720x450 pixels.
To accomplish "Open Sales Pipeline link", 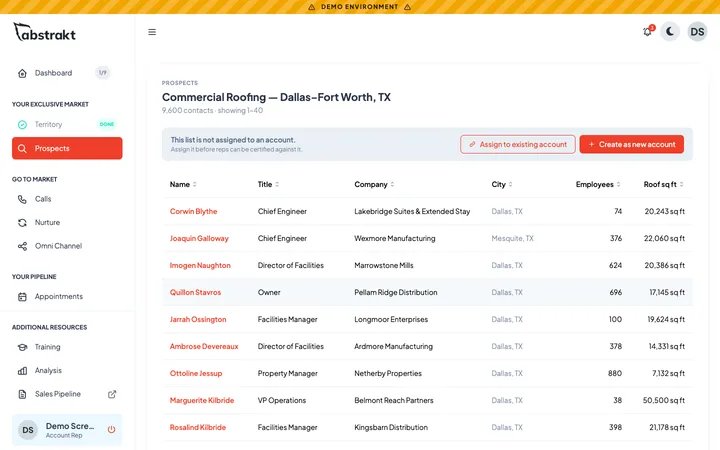I will tap(67, 394).
